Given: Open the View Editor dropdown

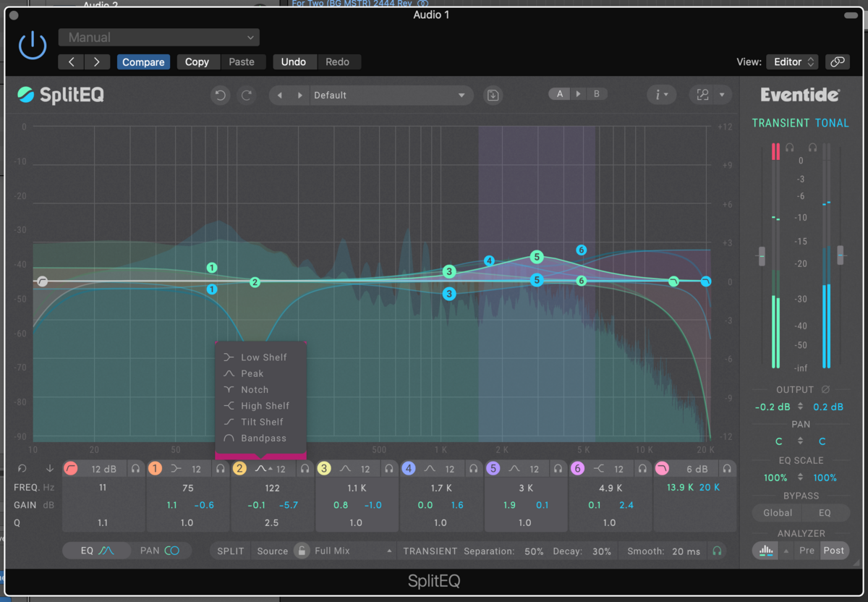Looking at the screenshot, I should pyautogui.click(x=791, y=62).
